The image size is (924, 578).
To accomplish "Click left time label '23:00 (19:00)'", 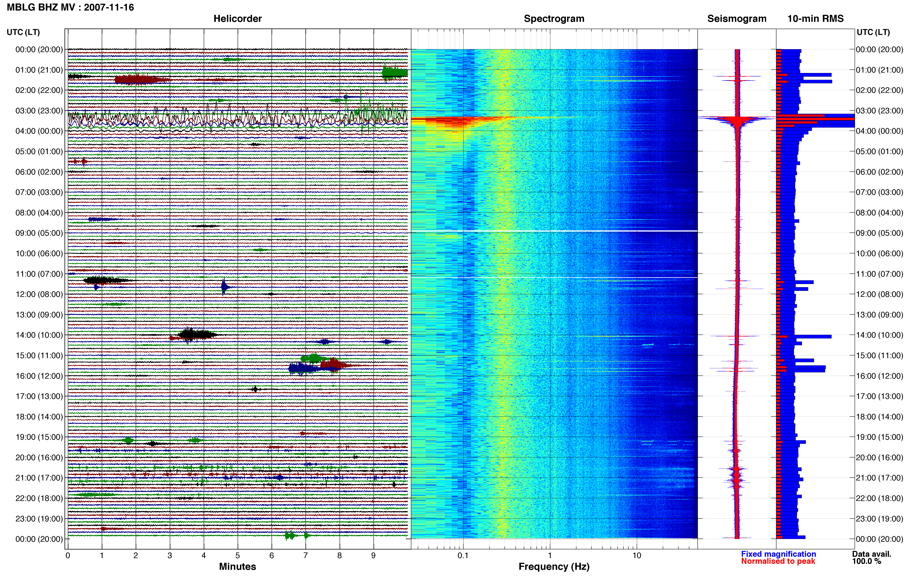I will 39,518.
